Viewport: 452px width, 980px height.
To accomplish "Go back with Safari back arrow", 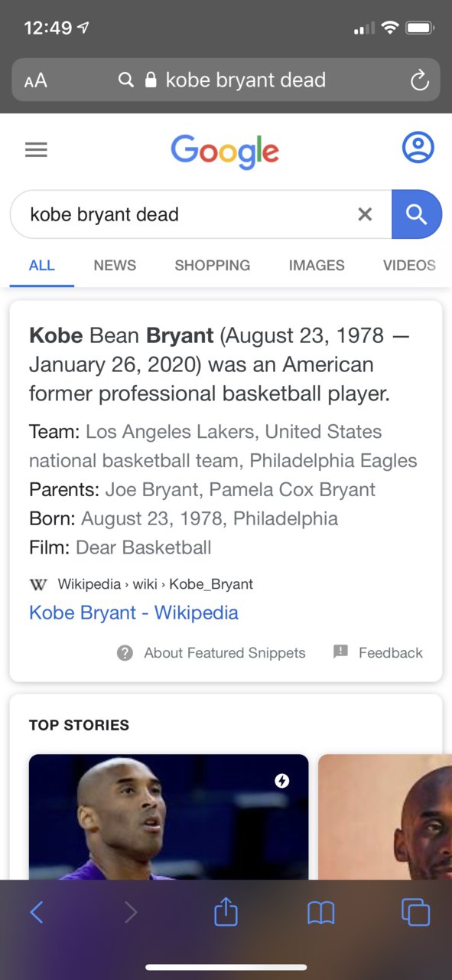I will click(x=36, y=912).
